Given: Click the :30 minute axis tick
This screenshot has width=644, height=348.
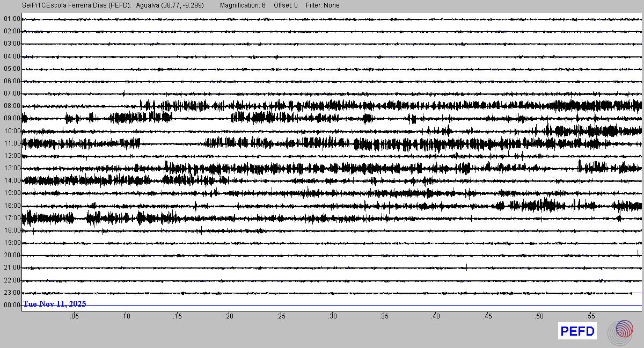Looking at the screenshot, I should pyautogui.click(x=332, y=316).
